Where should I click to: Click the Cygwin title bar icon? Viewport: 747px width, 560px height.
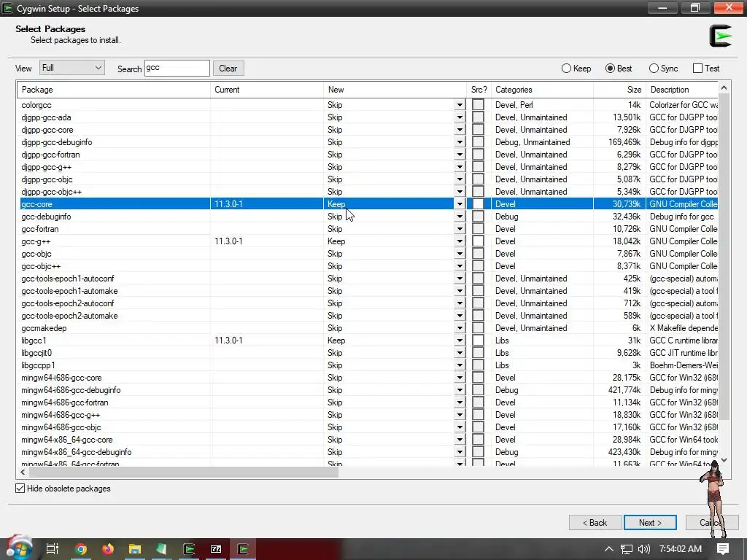[7, 8]
